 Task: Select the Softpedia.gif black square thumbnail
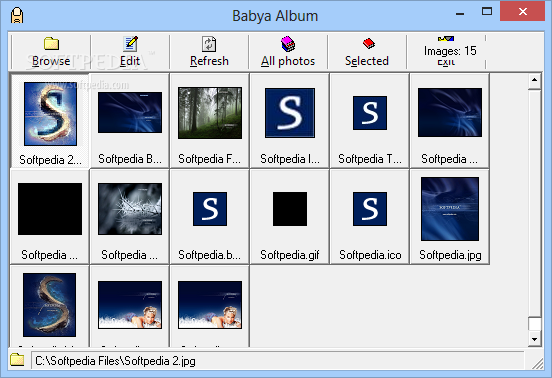click(x=290, y=209)
